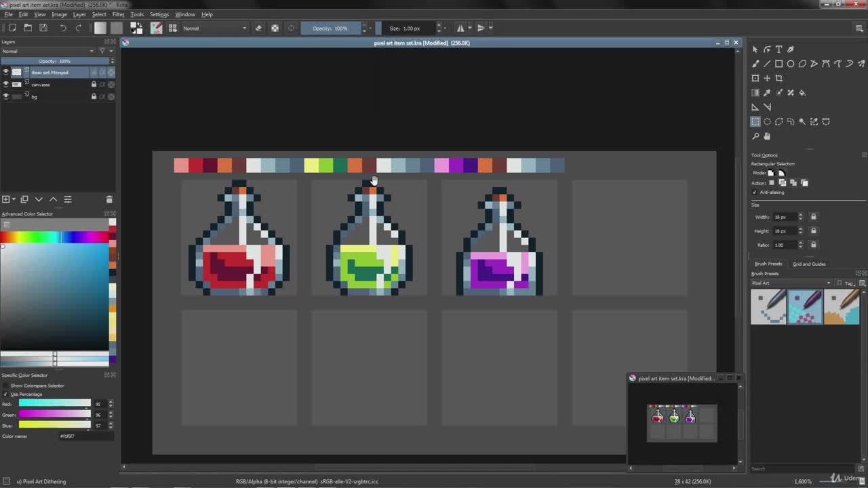Select the Zoom magnifier tool
868x488 pixels.
pos(755,136)
